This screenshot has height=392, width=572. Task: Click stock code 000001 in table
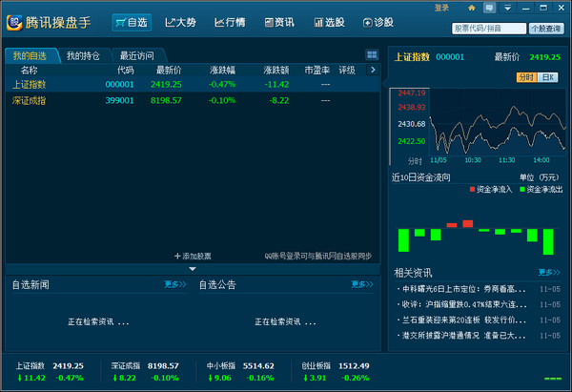pyautogui.click(x=120, y=84)
